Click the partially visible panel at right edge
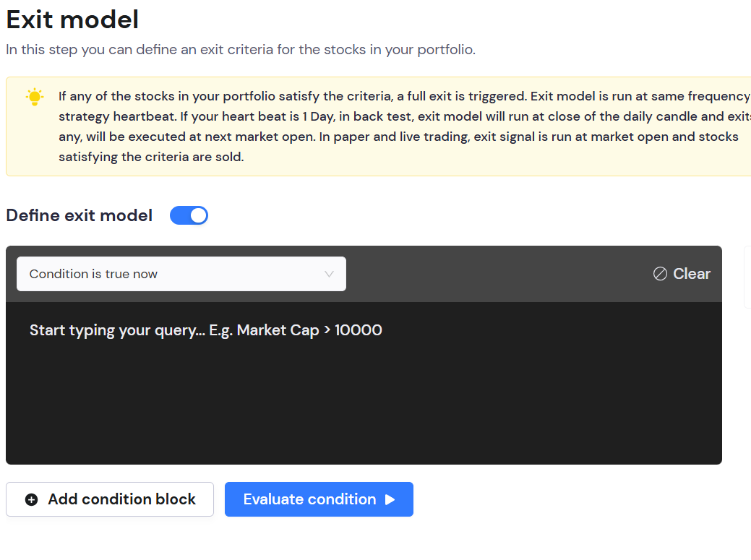The height and width of the screenshot is (560, 751). [747, 277]
